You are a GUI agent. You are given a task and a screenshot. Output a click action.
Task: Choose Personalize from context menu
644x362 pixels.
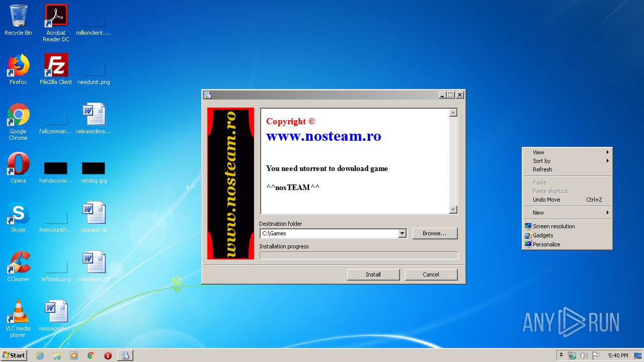point(567,244)
